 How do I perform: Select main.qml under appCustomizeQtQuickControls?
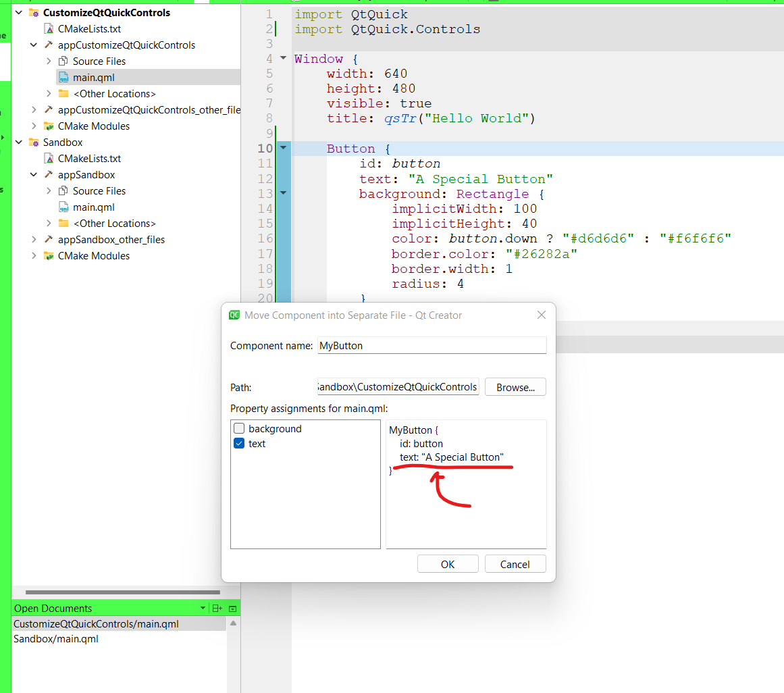point(93,78)
